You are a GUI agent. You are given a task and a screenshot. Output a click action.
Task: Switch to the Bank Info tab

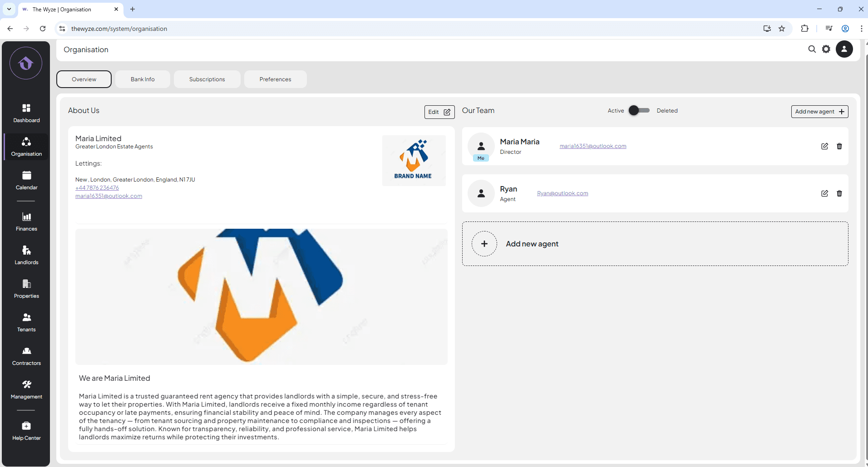tap(143, 79)
